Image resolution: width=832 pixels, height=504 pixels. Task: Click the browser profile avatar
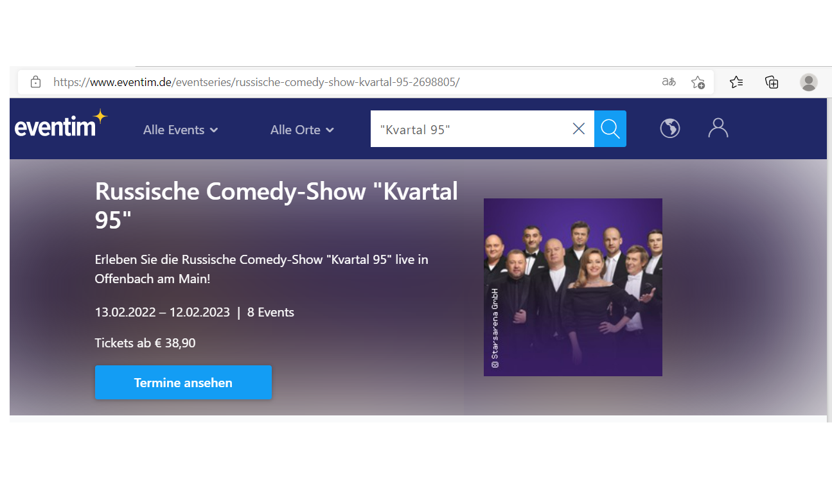tap(808, 82)
